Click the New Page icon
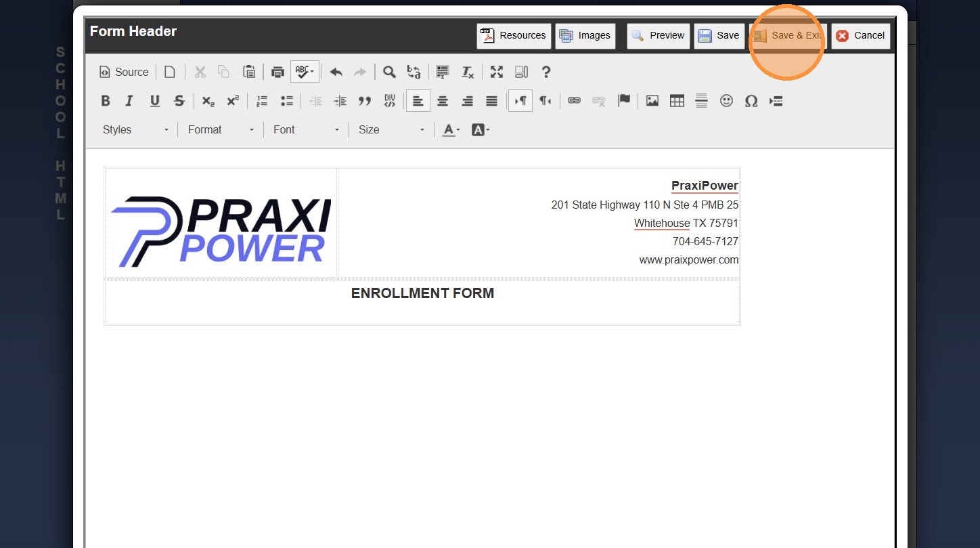The height and width of the screenshot is (548, 980). tap(170, 72)
